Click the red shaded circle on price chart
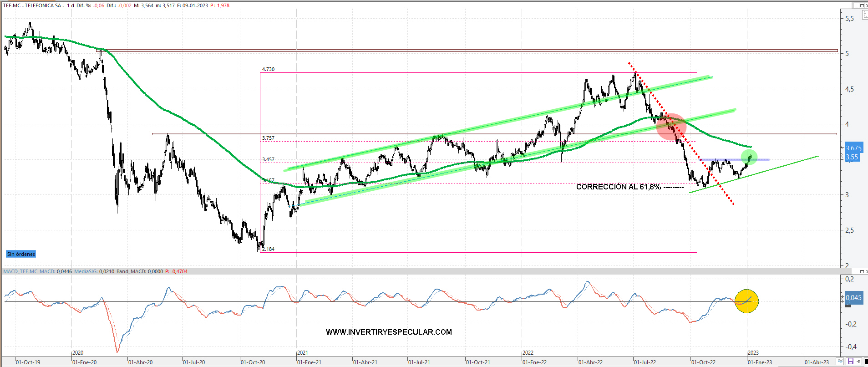Viewport: 868px width, 367px height. [x=671, y=127]
